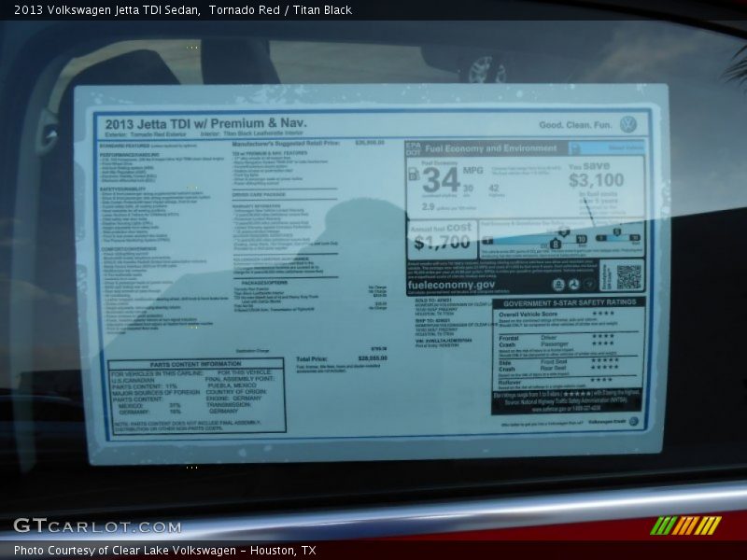747x560 pixels.
Task: Click the $28,055.00 total price value
Action: [x=373, y=358]
